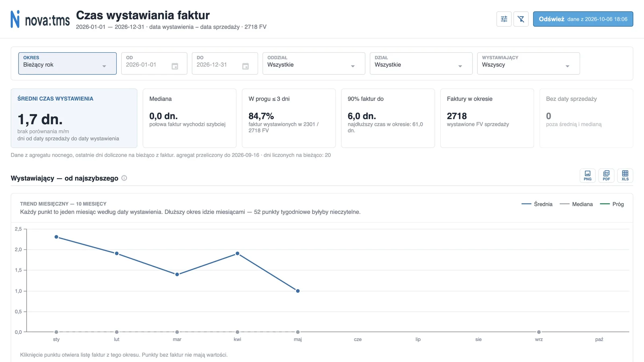Open calendar icon in Od field
Viewport: 644px width, 362px height.
pos(175,66)
